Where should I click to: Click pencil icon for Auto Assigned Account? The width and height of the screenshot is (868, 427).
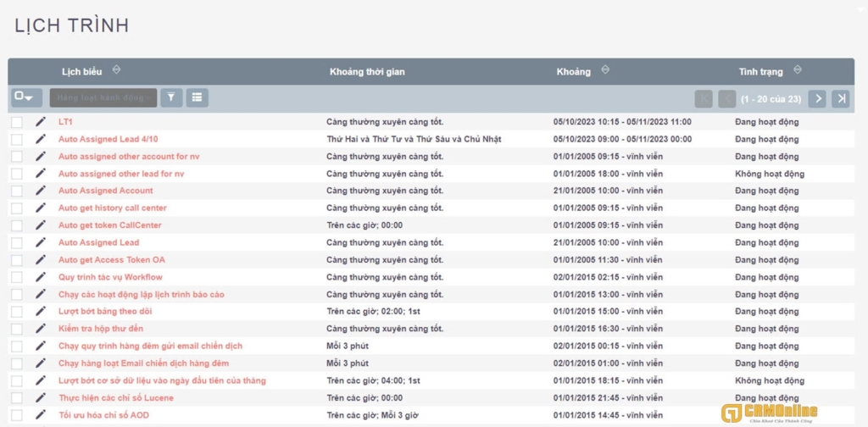click(41, 191)
